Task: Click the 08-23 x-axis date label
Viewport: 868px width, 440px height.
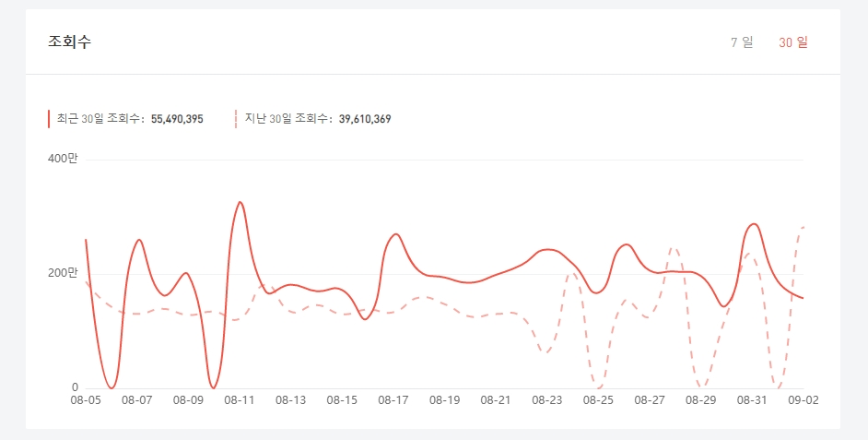Action: tap(547, 400)
